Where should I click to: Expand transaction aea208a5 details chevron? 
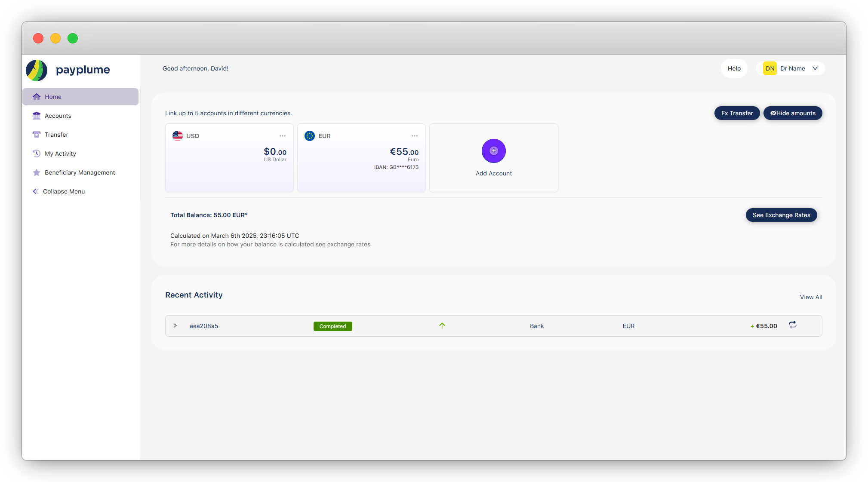click(x=175, y=325)
